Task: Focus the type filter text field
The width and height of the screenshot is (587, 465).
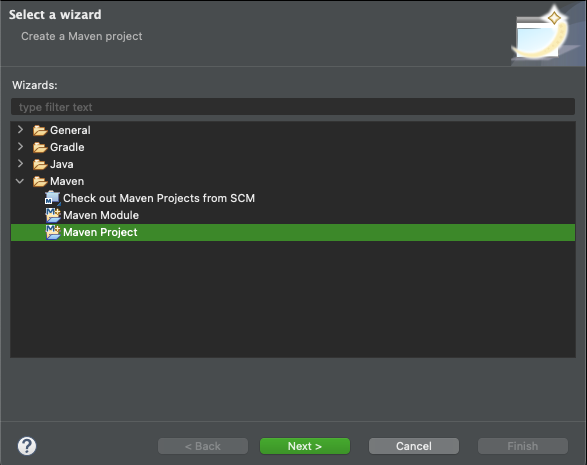Action: click(x=293, y=107)
